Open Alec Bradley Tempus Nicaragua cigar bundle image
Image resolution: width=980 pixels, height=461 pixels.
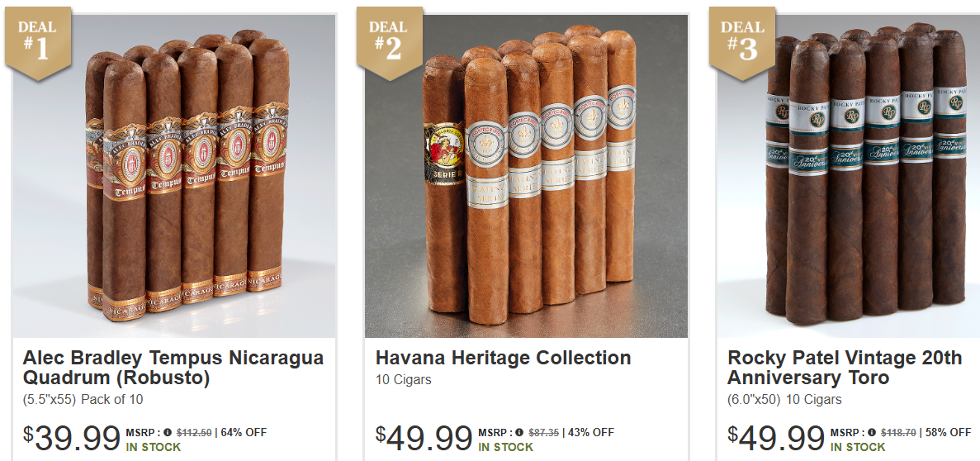pyautogui.click(x=173, y=176)
